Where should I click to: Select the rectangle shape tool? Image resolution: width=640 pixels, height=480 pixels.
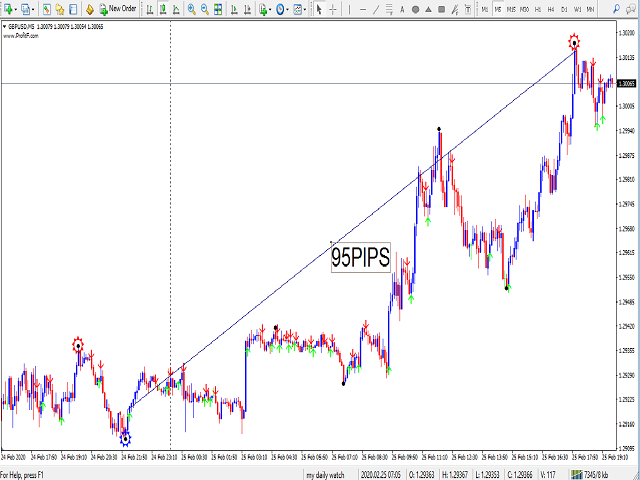(441, 9)
